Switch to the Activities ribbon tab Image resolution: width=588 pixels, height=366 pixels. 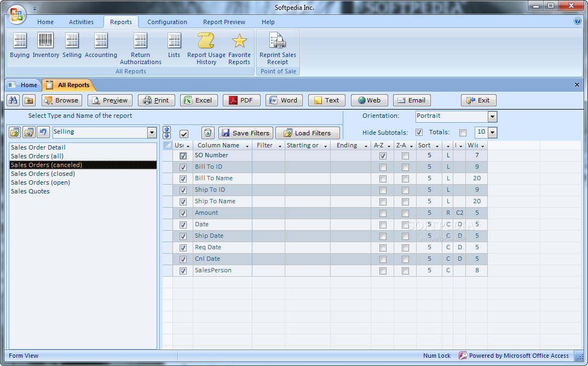(x=81, y=22)
